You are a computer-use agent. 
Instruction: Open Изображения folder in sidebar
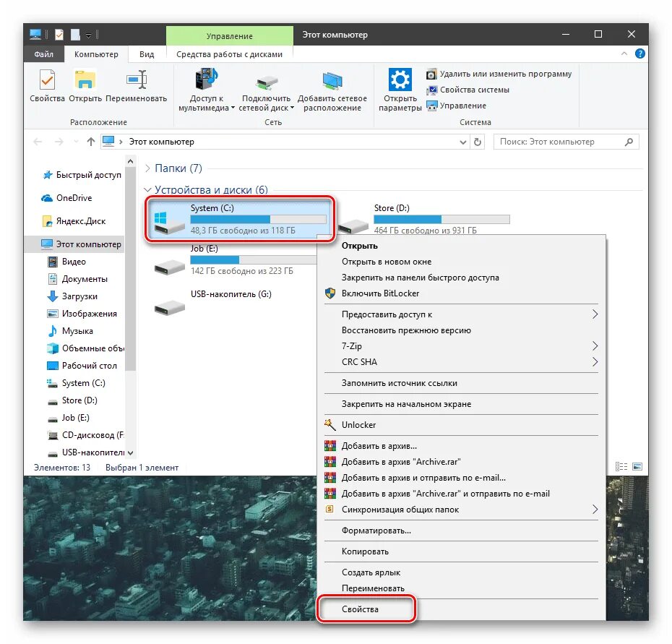pos(82,314)
